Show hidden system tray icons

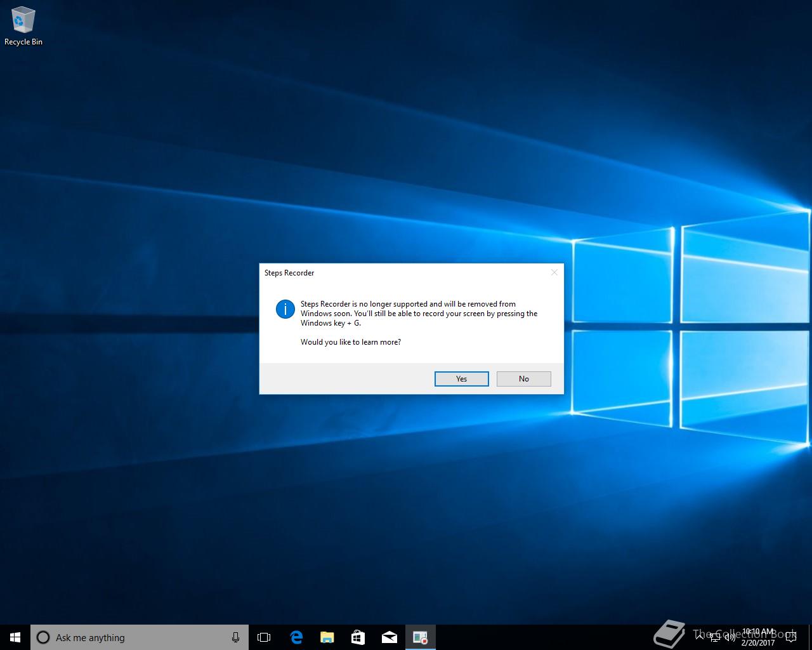pyautogui.click(x=700, y=637)
